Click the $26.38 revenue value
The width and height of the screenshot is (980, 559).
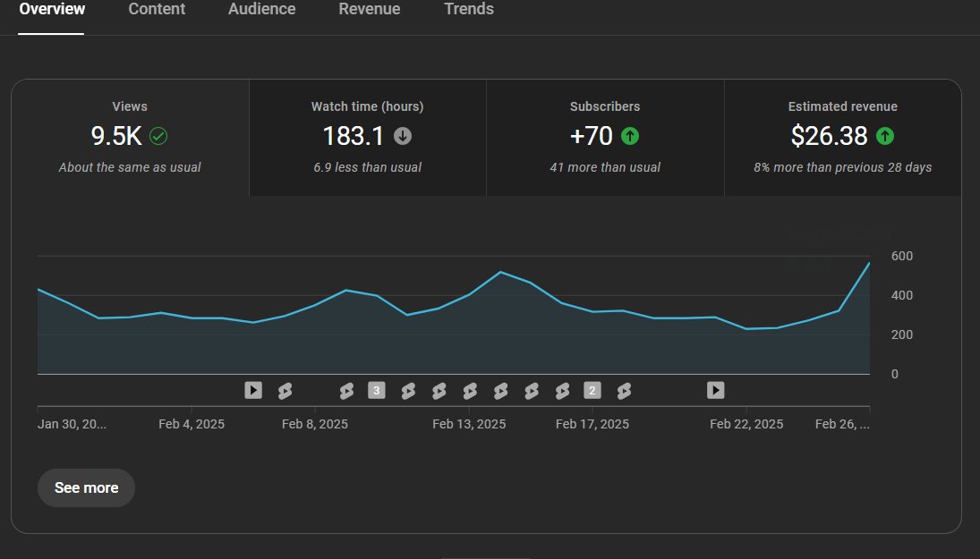point(830,136)
